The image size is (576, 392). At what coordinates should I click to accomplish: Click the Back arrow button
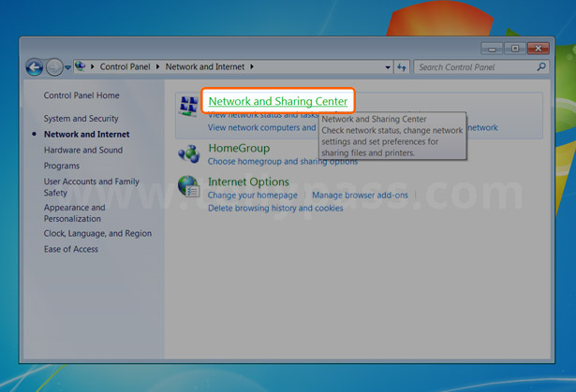(x=35, y=67)
